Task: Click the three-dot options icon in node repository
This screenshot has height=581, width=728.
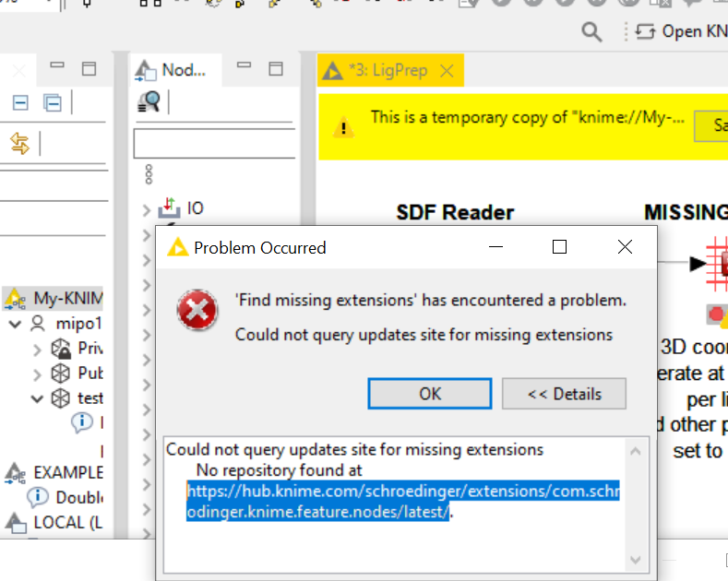Action: [x=149, y=174]
